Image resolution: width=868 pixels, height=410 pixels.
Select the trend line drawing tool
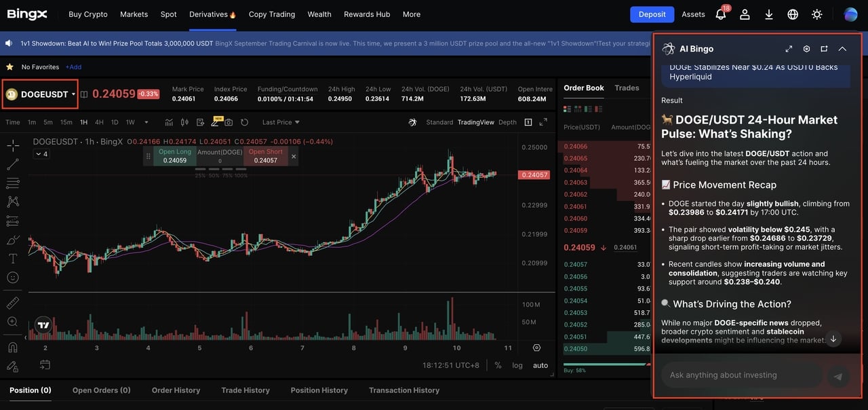[12, 164]
